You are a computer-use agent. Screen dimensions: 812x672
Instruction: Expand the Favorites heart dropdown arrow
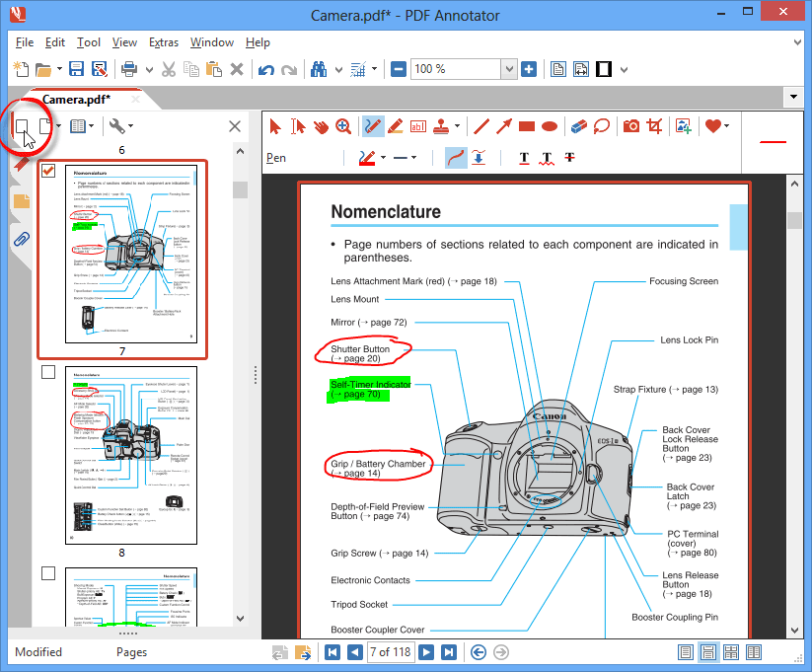[x=727, y=126]
